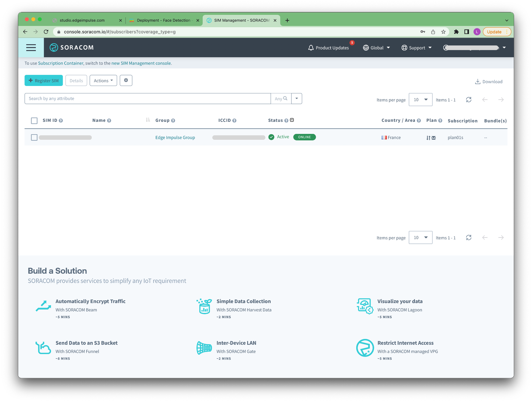Open the hamburger navigation menu
This screenshot has height=402, width=532.
pos(31,48)
